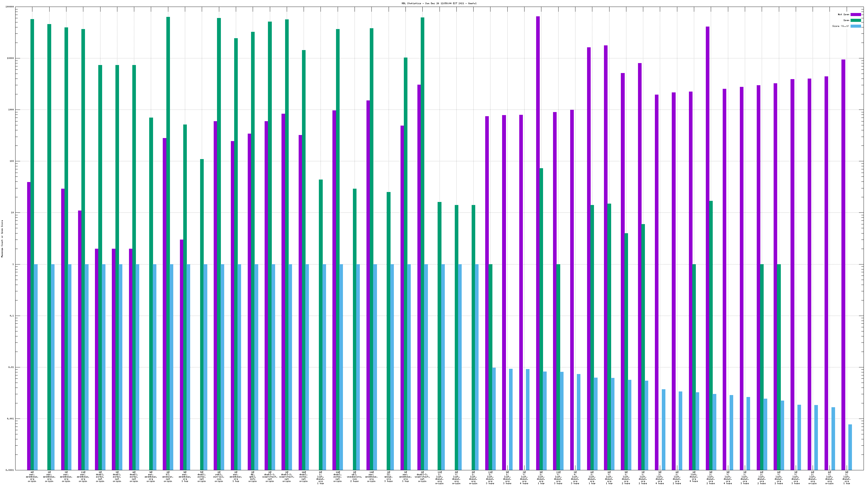Click the green Spam legend swatch
The width and height of the screenshot is (868, 488).
tap(856, 20)
